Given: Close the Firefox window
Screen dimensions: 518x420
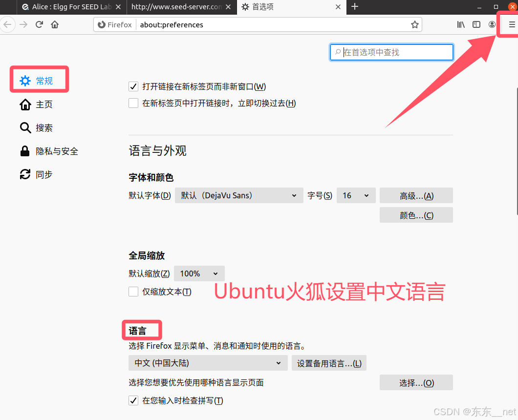Looking at the screenshot, I should coord(513,7).
